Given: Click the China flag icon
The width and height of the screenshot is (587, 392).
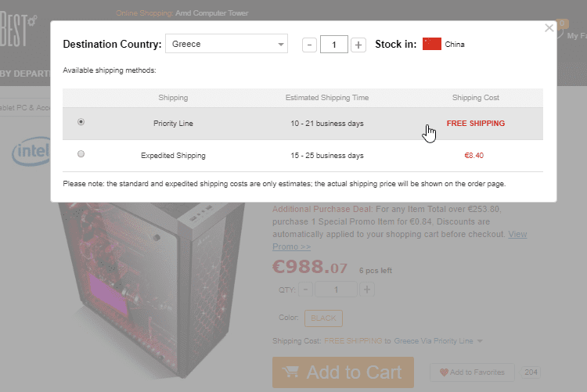Looking at the screenshot, I should [x=431, y=44].
